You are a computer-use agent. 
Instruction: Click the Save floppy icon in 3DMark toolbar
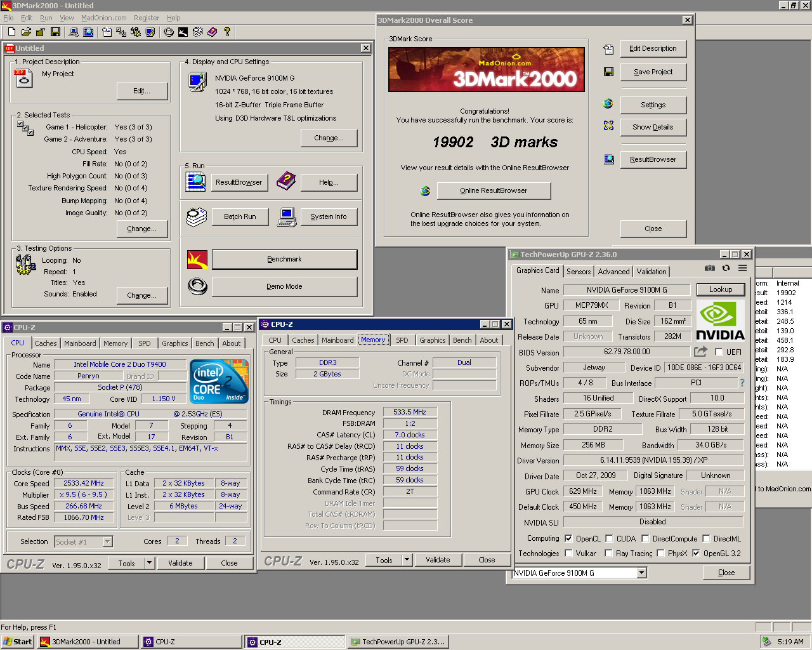tap(55, 32)
